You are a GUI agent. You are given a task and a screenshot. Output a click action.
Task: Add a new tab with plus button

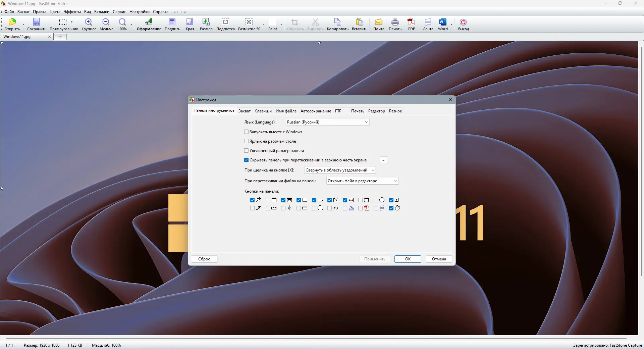(60, 37)
